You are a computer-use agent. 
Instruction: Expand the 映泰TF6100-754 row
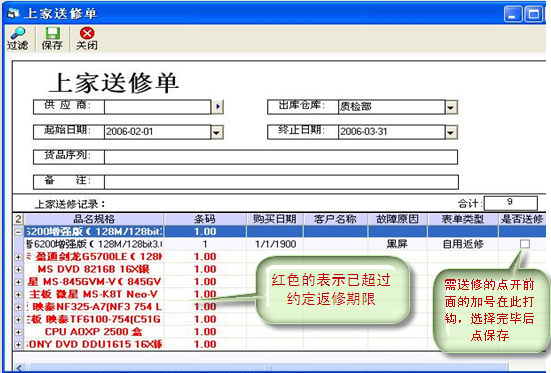click(x=18, y=320)
